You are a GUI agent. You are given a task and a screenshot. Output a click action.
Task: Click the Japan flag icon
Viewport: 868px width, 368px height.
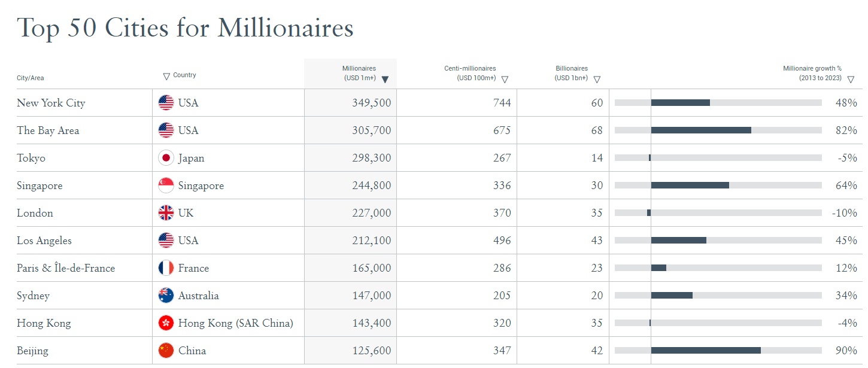(x=166, y=158)
